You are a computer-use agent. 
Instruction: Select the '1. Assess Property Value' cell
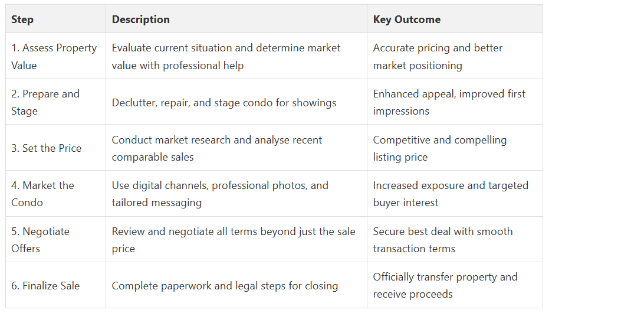54,57
